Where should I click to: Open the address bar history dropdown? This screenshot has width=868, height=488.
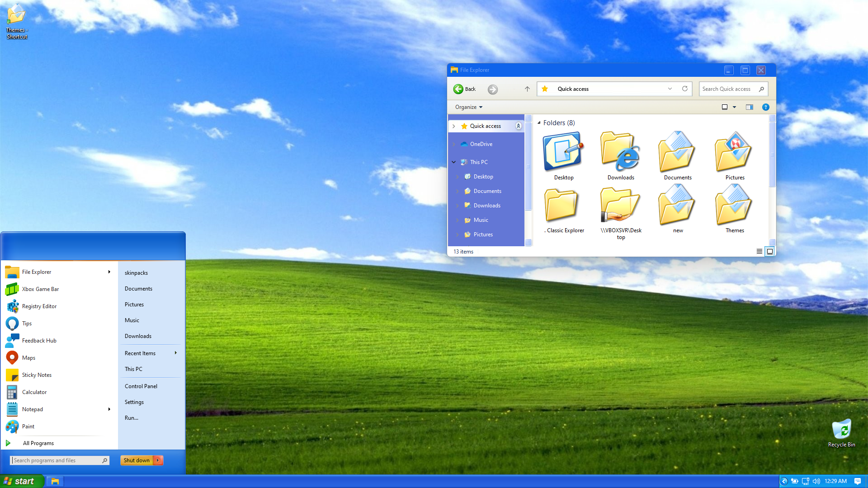(x=670, y=89)
